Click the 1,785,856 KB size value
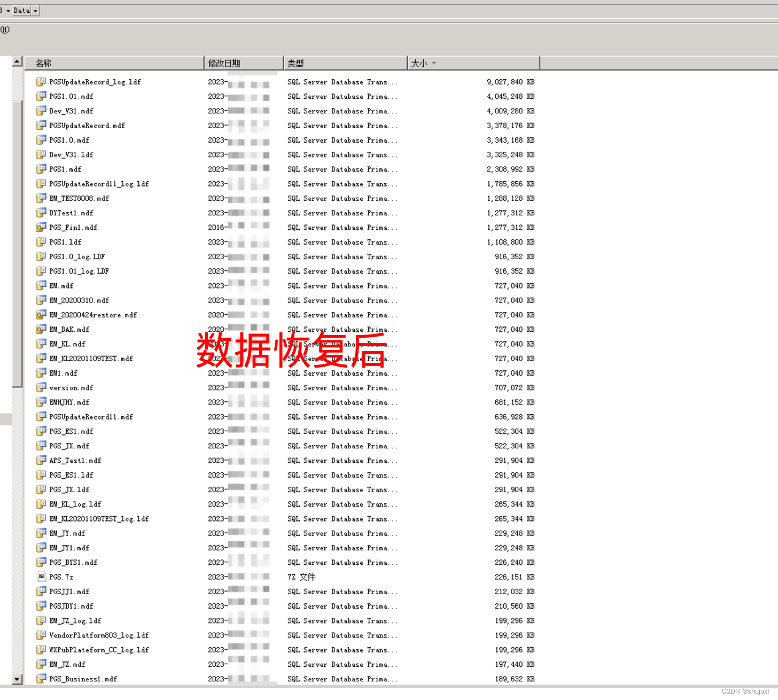This screenshot has height=700, width=778. (x=510, y=184)
